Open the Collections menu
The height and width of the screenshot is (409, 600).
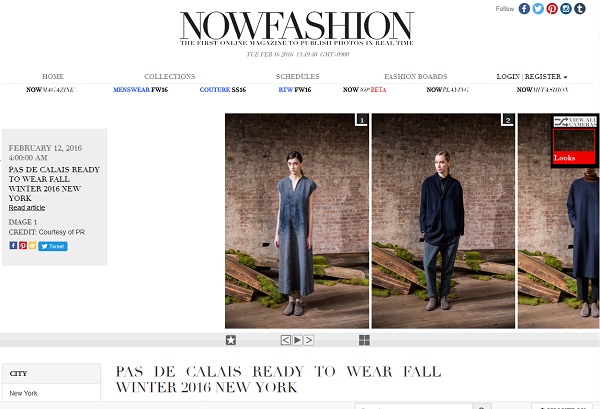(170, 77)
